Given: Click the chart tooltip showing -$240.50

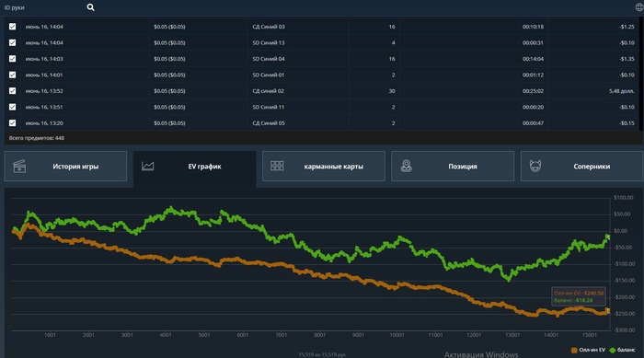Looking at the screenshot, I should [x=579, y=296].
